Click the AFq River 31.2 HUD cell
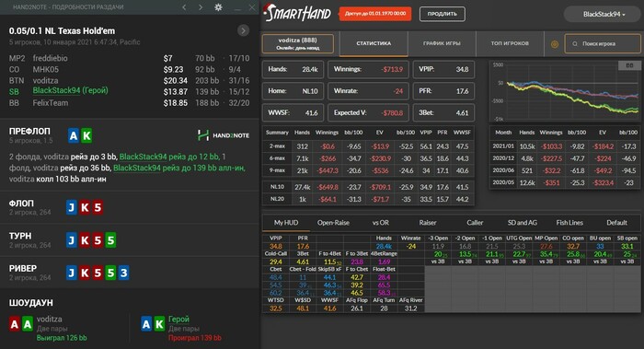The width and height of the screenshot is (644, 349). tap(410, 308)
